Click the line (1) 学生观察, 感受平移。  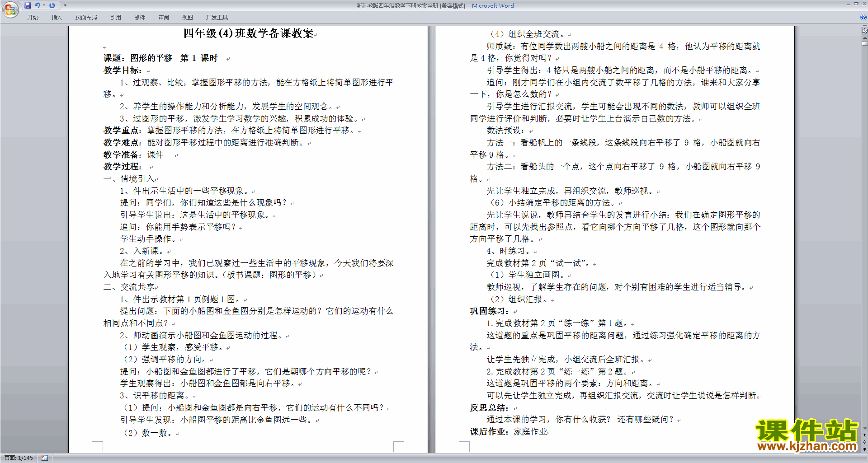(x=174, y=347)
